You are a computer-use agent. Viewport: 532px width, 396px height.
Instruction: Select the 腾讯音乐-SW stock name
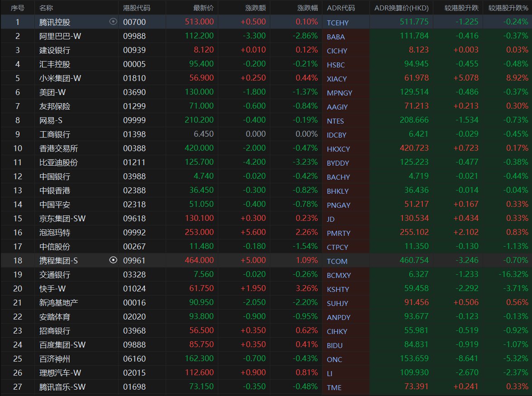pyautogui.click(x=62, y=387)
